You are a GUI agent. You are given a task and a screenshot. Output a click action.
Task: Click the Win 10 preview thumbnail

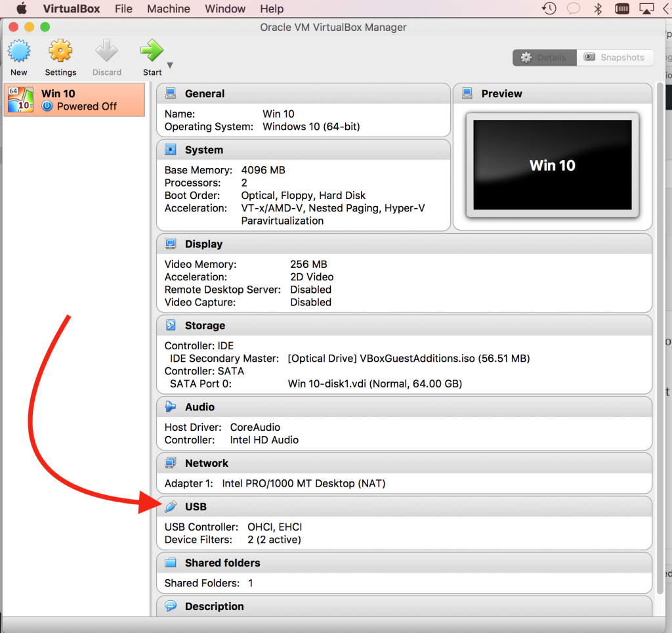click(553, 165)
